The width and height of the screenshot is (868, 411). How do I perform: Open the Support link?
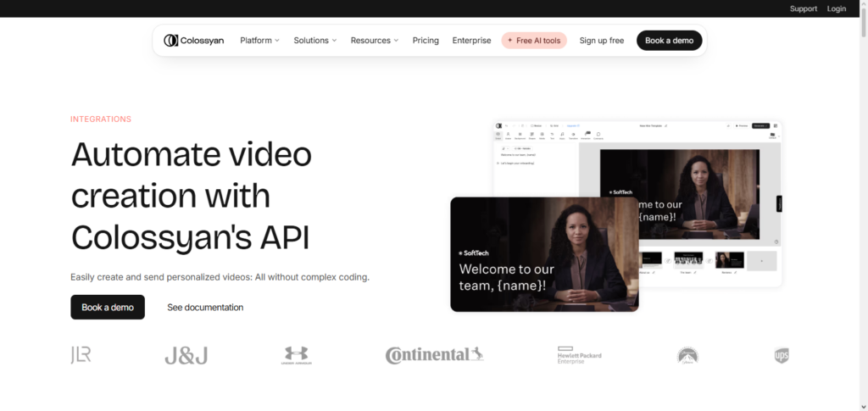(804, 8)
